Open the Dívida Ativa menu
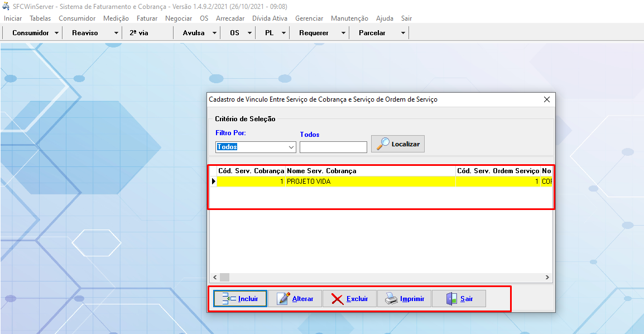This screenshot has height=334, width=644. (270, 18)
